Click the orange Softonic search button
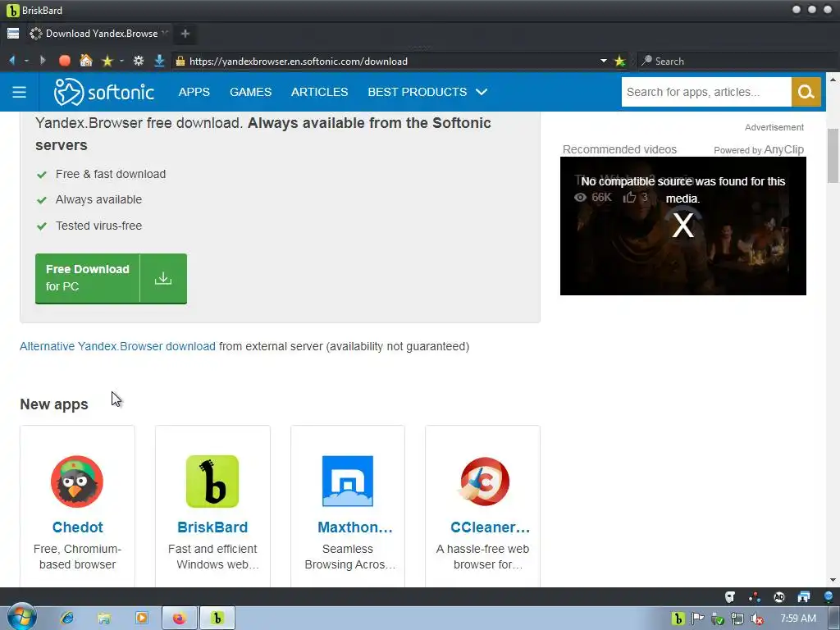Viewport: 840px width, 630px height. tap(806, 92)
